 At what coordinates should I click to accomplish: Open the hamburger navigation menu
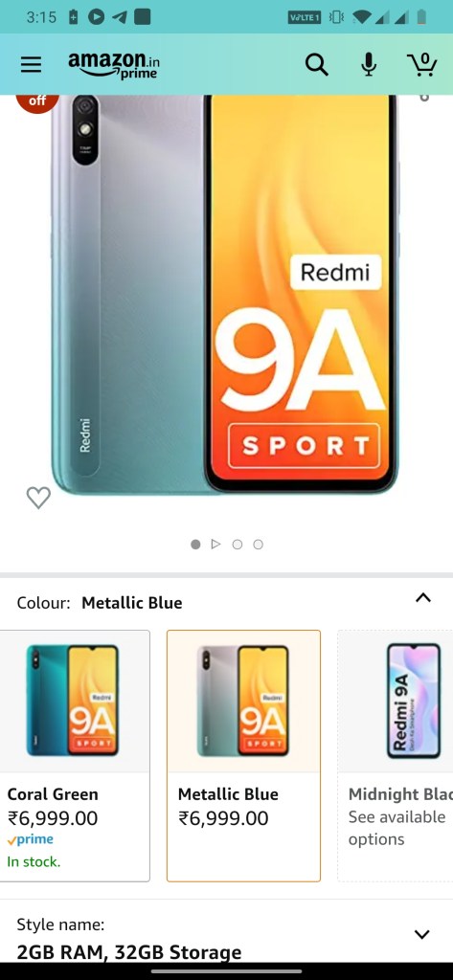31,64
